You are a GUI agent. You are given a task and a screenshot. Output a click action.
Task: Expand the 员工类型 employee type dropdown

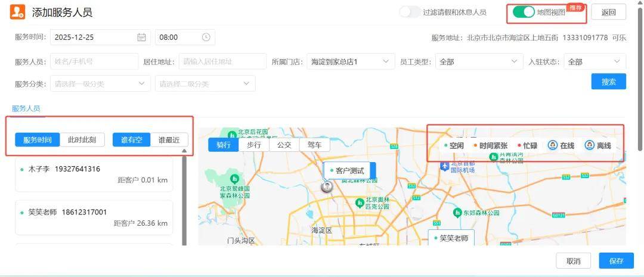pyautogui.click(x=479, y=61)
